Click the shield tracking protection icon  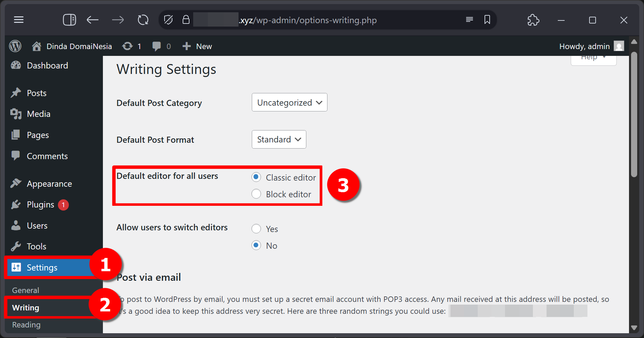[168, 20]
